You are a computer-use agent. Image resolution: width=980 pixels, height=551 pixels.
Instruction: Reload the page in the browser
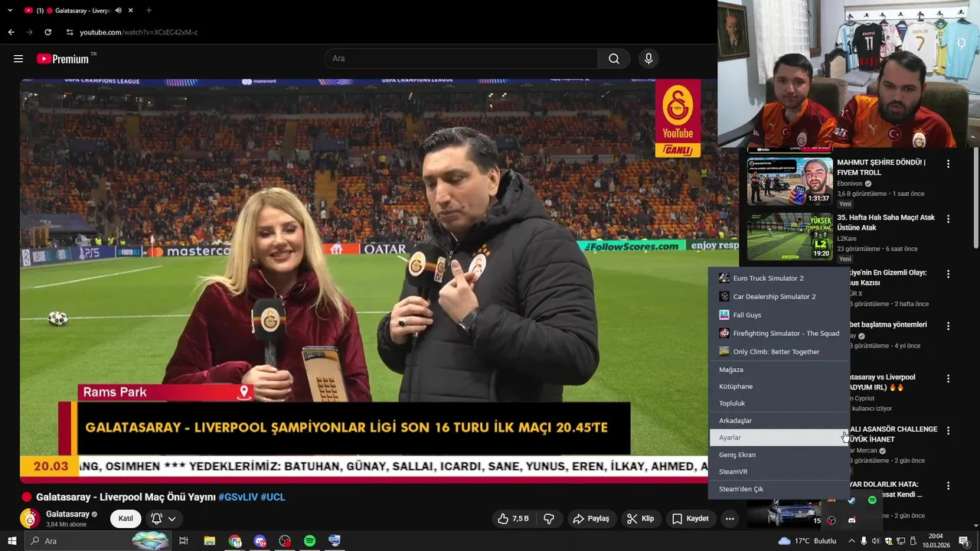(47, 32)
